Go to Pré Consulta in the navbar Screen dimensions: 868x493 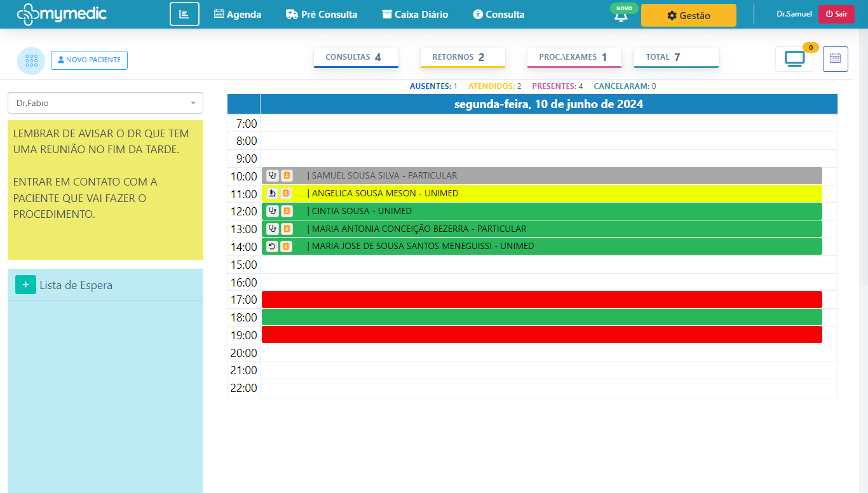(322, 14)
